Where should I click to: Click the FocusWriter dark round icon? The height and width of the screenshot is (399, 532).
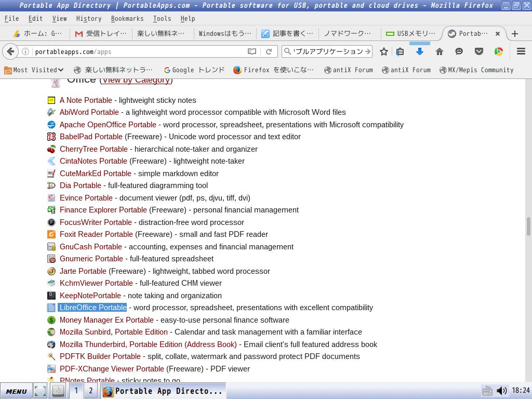(x=51, y=222)
